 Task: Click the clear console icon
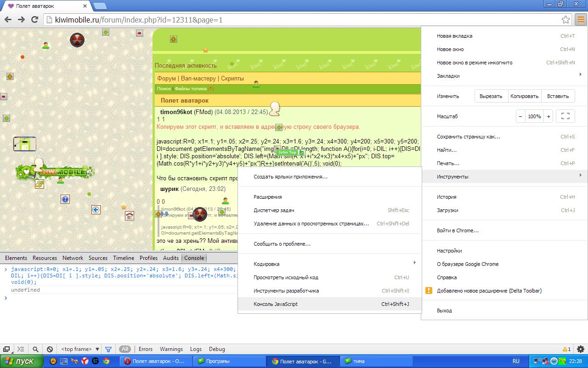click(x=50, y=349)
